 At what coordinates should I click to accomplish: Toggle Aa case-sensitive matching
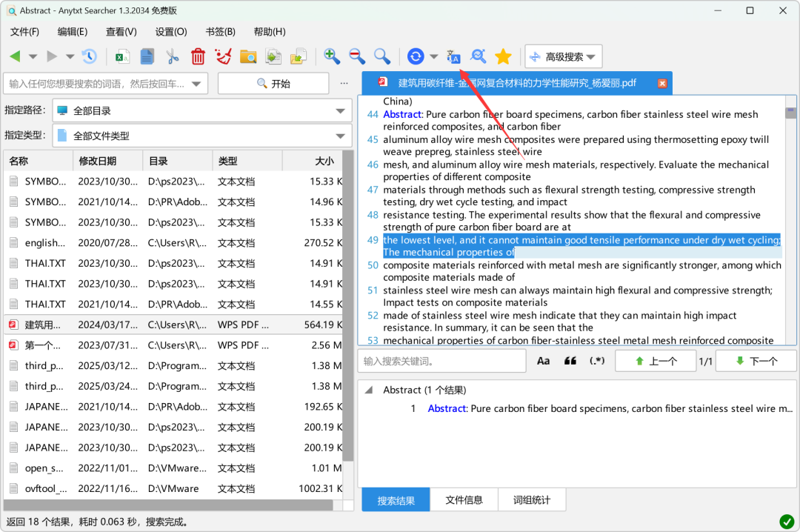(x=544, y=361)
